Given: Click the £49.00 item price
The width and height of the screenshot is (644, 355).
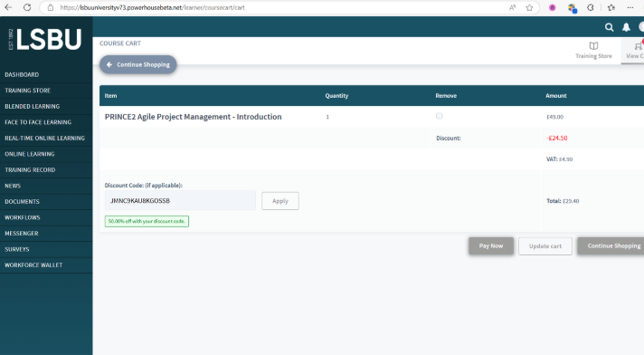Looking at the screenshot, I should (x=554, y=117).
